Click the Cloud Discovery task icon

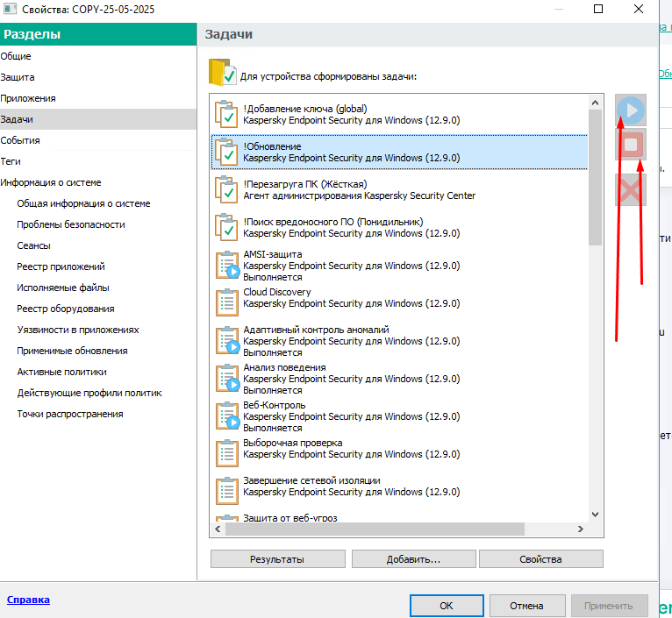pos(226,302)
